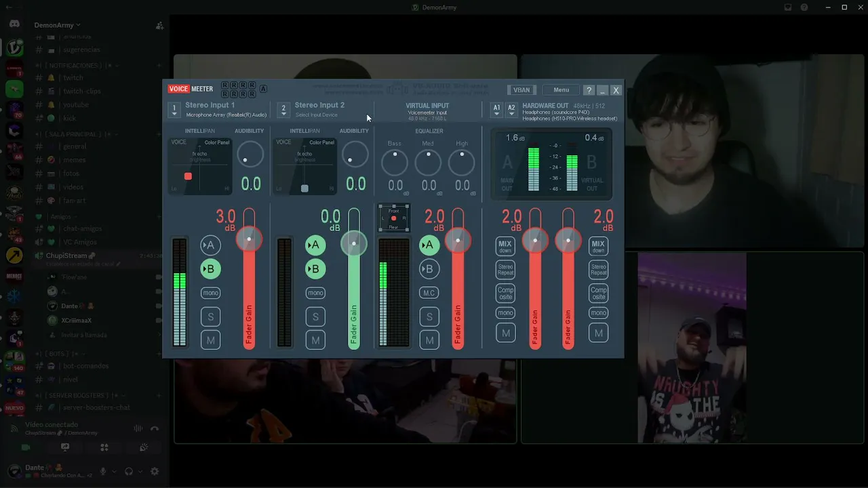The image size is (868, 488).
Task: Open the Voicemeeter Menu
Action: (x=561, y=89)
